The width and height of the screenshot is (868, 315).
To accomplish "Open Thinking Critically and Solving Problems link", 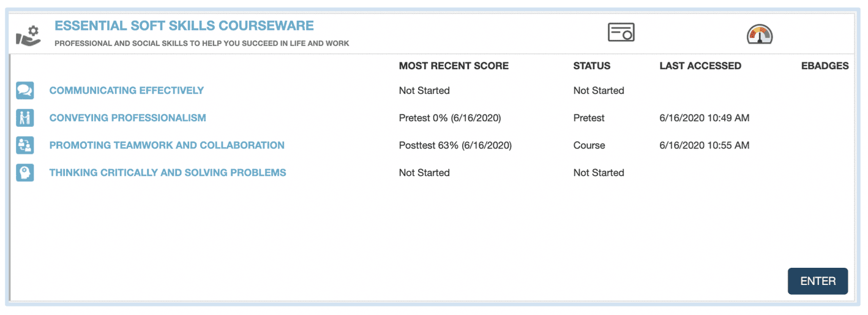I will [168, 173].
